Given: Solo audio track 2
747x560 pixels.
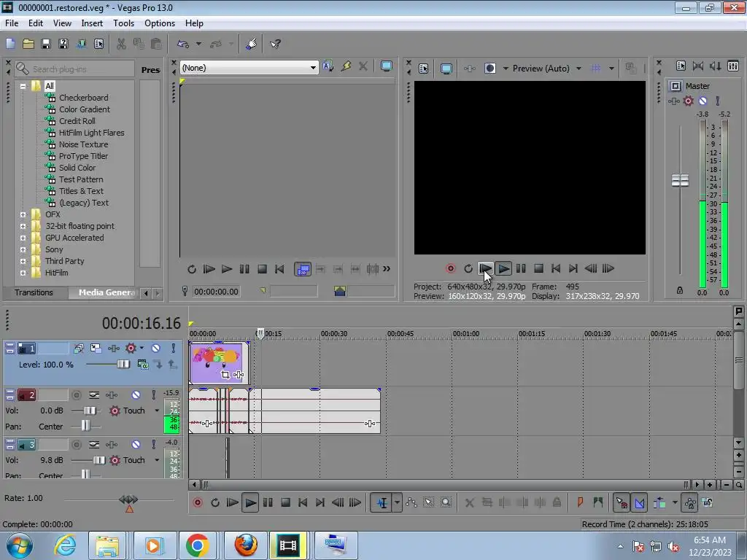Looking at the screenshot, I should (153, 394).
